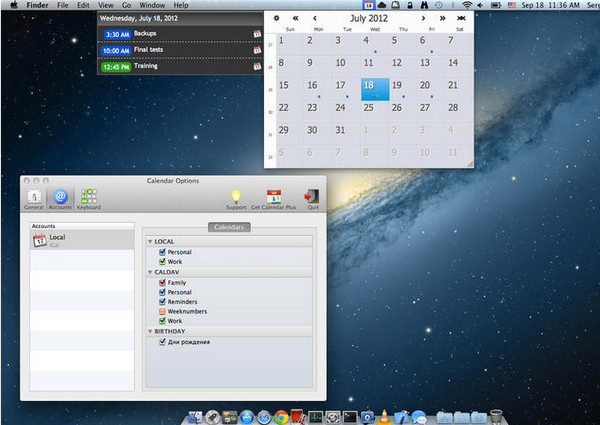The image size is (600, 425).
Task: Click the jump-to-today icon in calendar header
Action: click(461, 18)
